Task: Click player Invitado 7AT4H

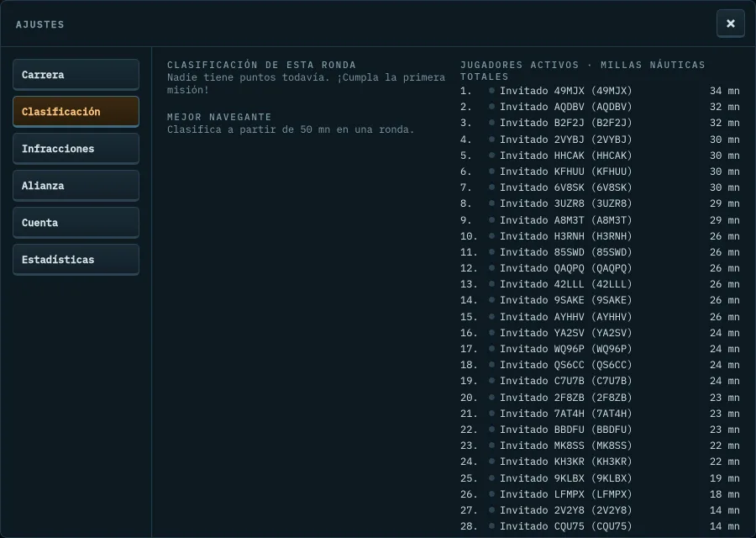Action: pyautogui.click(x=600, y=413)
